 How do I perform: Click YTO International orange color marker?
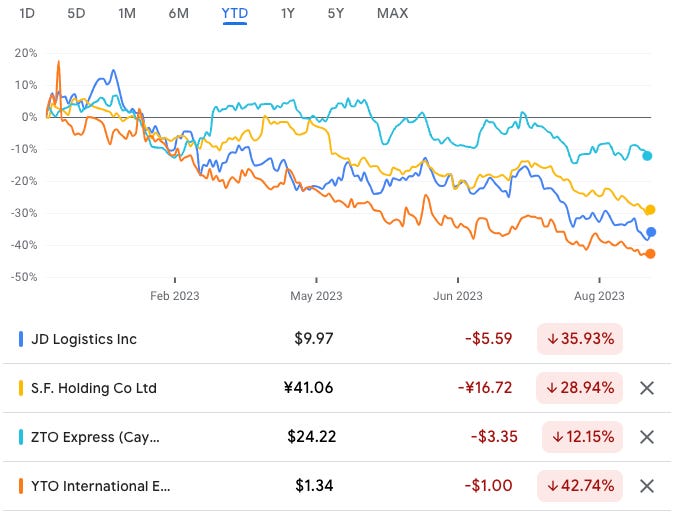(21, 486)
